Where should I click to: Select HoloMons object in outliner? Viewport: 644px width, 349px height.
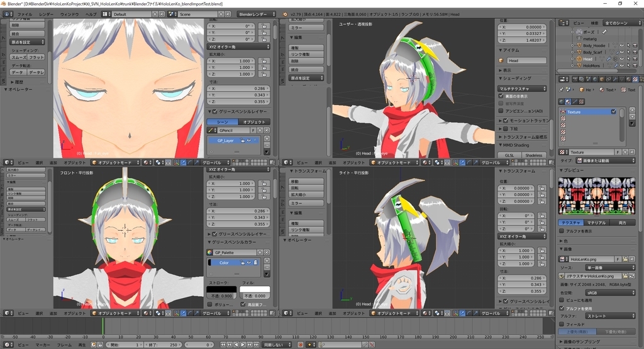click(x=591, y=65)
